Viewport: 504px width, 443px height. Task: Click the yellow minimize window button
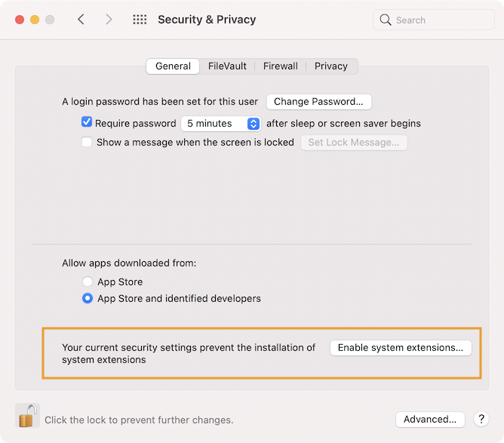(35, 20)
